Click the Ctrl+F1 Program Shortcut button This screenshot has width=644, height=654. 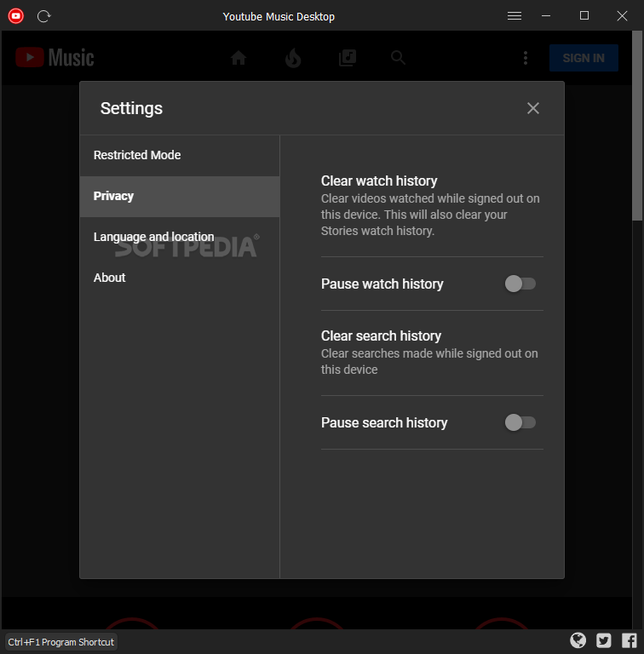click(x=60, y=642)
